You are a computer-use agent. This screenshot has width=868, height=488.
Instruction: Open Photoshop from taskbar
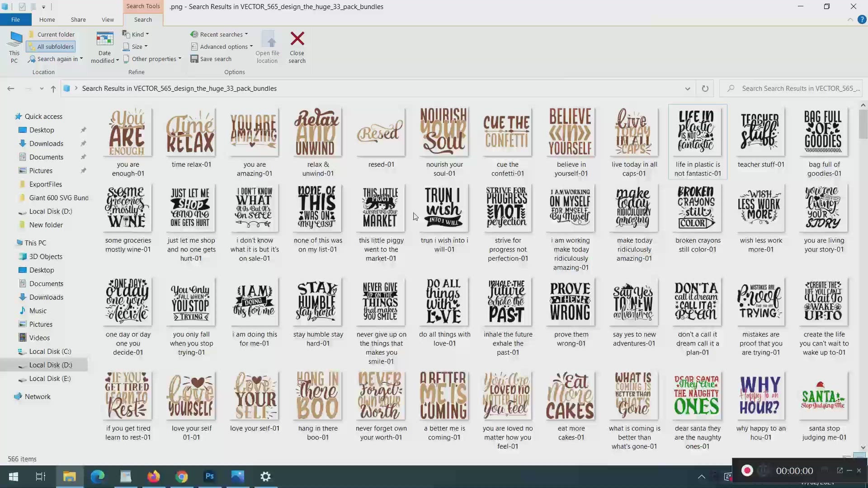click(209, 476)
